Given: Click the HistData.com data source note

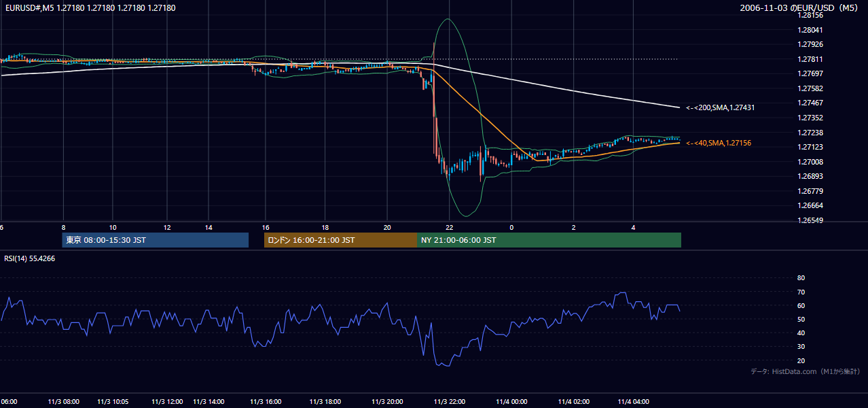Looking at the screenshot, I should pos(805,371).
